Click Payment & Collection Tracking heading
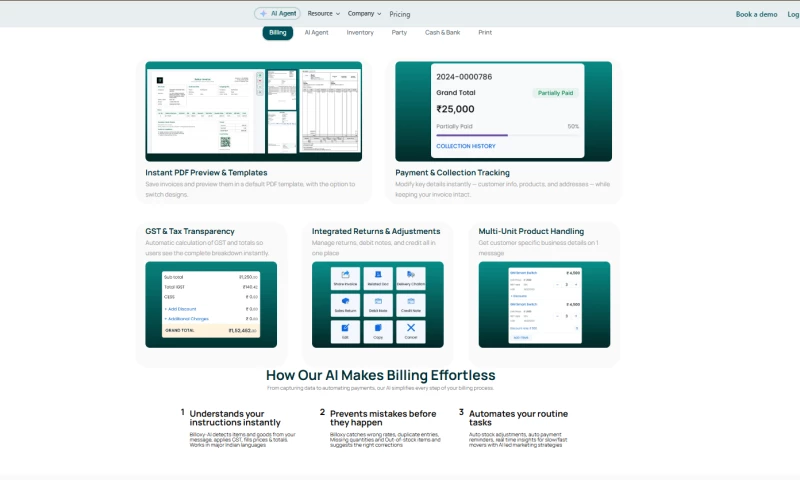This screenshot has width=800, height=480. (452, 173)
